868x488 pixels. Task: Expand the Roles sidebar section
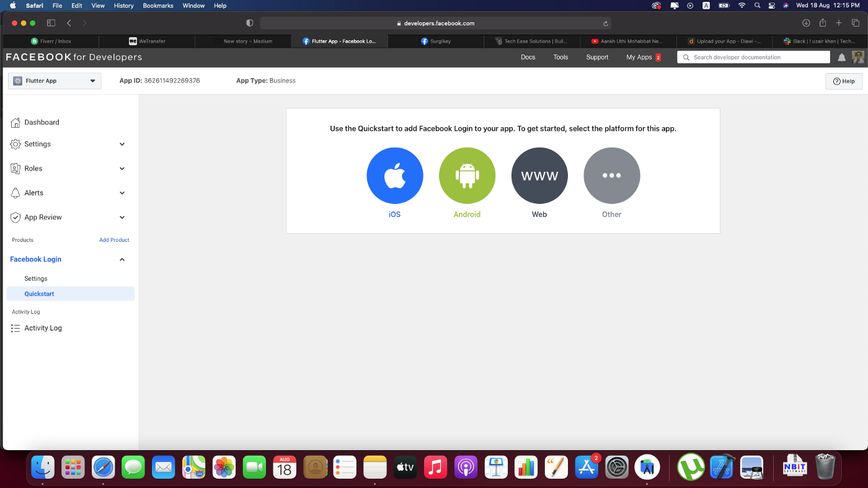[x=122, y=169]
